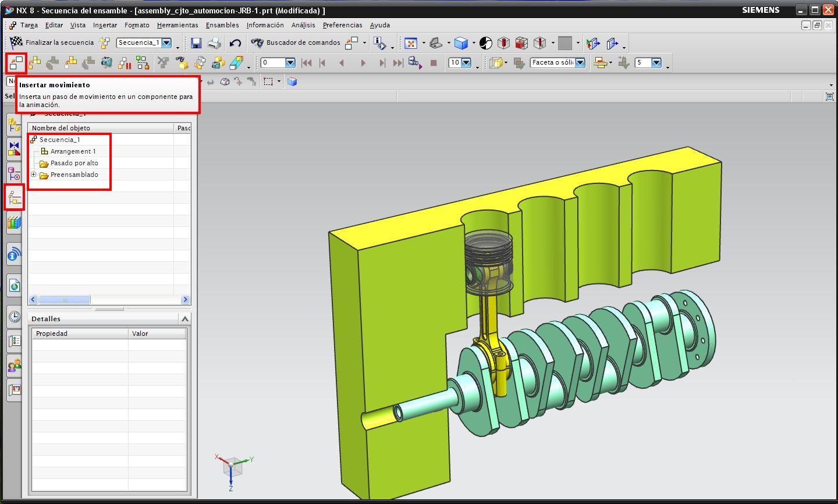This screenshot has height=504, width=838.
Task: Open the Preferencias menu
Action: tap(342, 25)
